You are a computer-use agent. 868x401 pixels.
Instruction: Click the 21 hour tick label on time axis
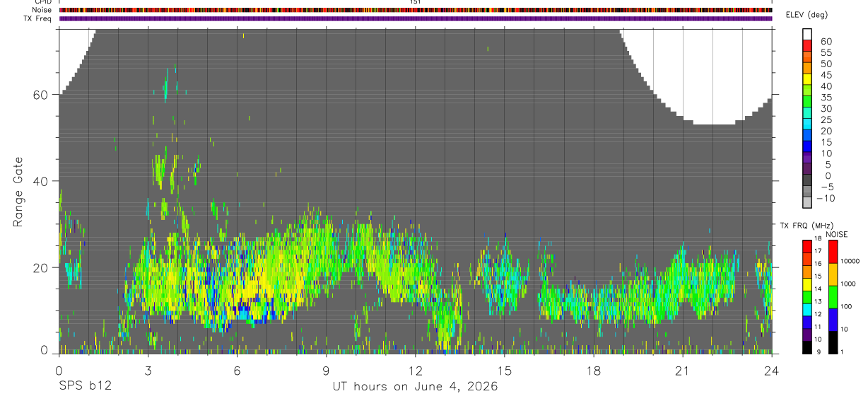(x=683, y=371)
